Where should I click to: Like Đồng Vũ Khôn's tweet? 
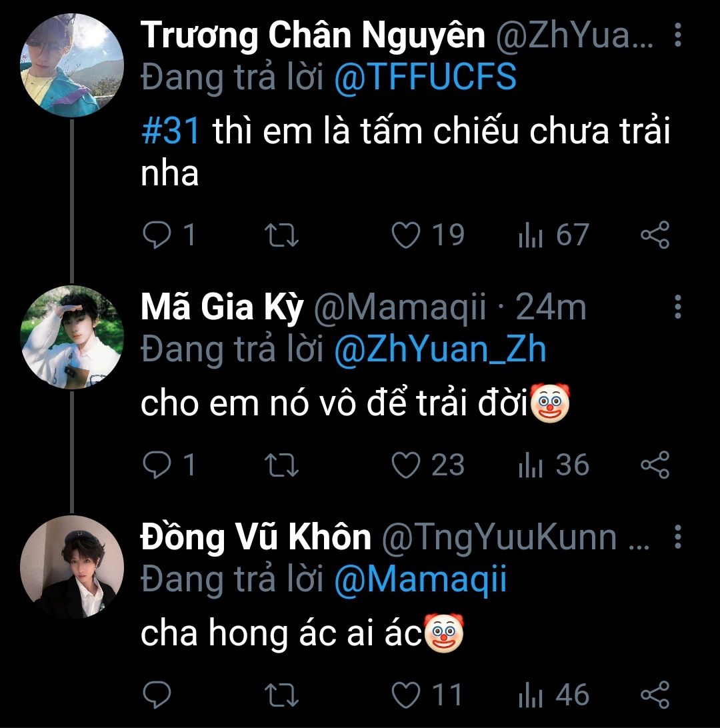point(405,695)
